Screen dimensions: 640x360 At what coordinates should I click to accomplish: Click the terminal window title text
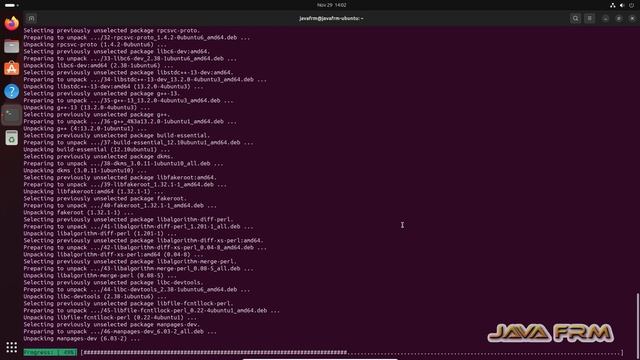[331, 18]
